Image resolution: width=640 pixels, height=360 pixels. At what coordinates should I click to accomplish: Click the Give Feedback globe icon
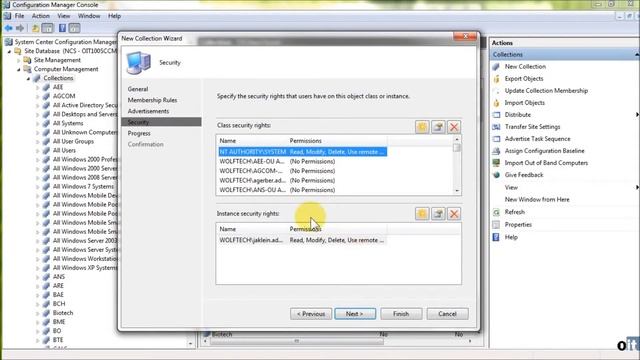pos(496,175)
